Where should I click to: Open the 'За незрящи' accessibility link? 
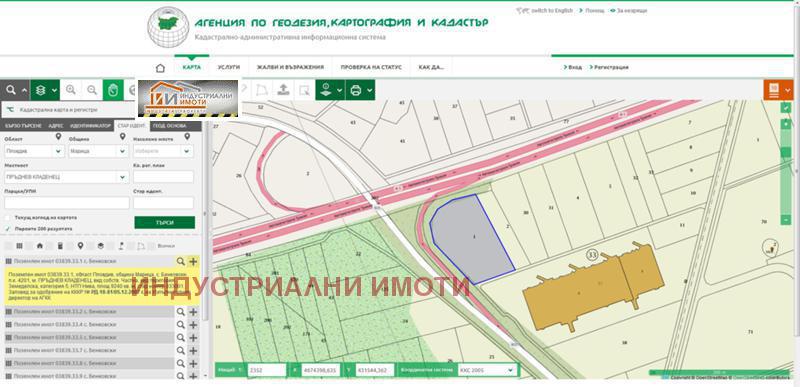(x=632, y=11)
